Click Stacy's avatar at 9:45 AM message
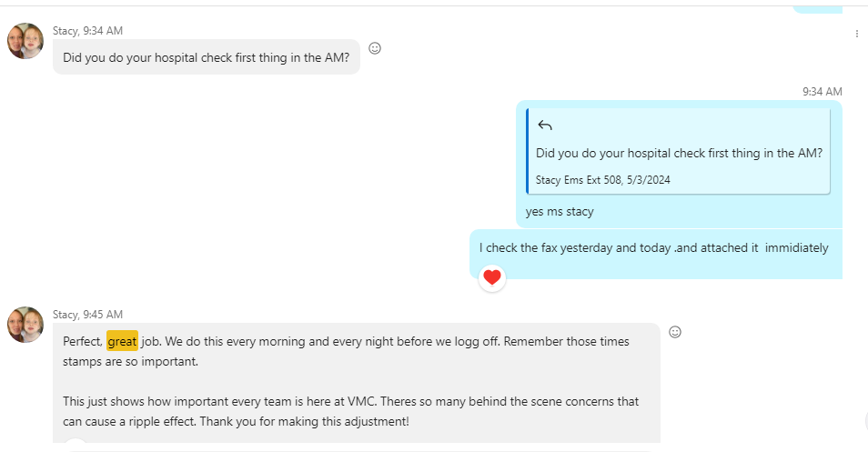 pyautogui.click(x=25, y=325)
